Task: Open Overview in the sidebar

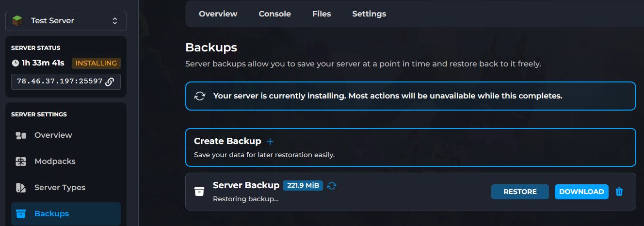Action: [66, 135]
